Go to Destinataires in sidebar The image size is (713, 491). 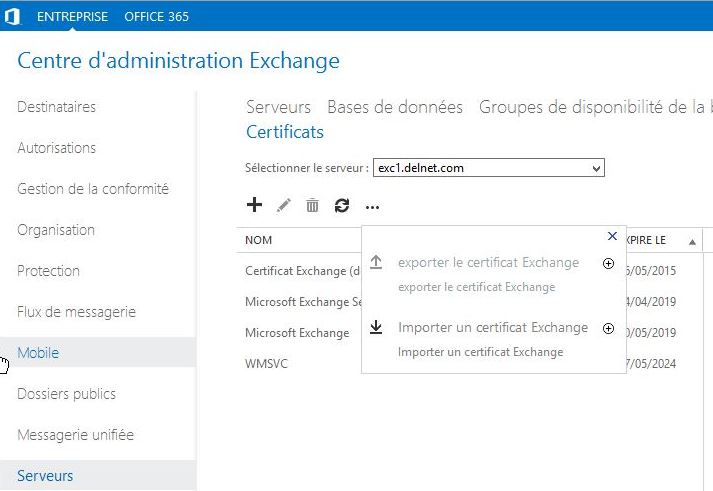[56, 107]
